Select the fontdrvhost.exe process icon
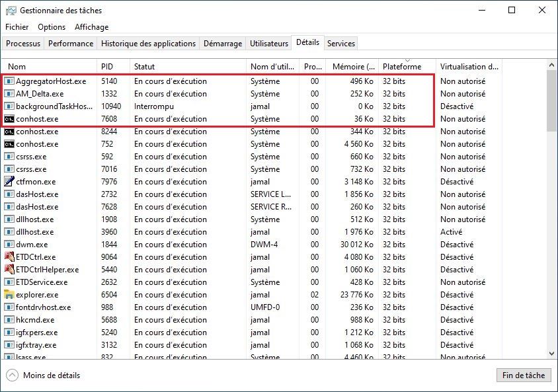The image size is (558, 392). pyautogui.click(x=9, y=307)
